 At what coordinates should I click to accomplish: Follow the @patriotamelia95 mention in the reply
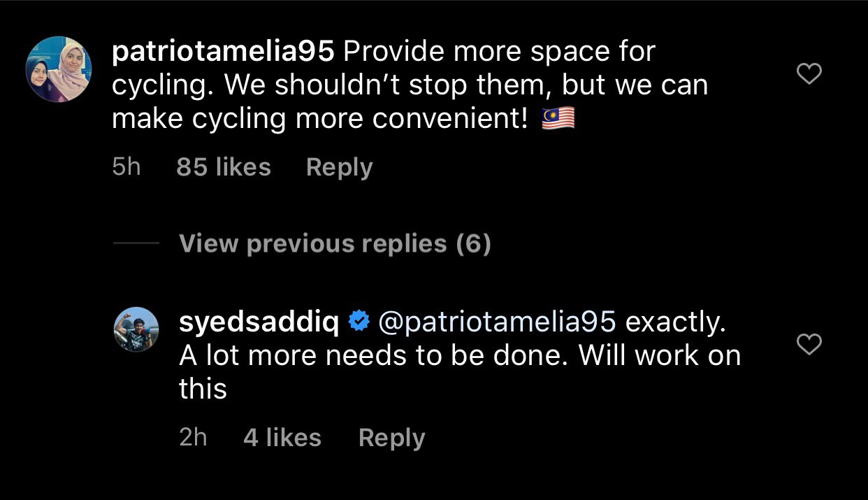pyautogui.click(x=498, y=322)
